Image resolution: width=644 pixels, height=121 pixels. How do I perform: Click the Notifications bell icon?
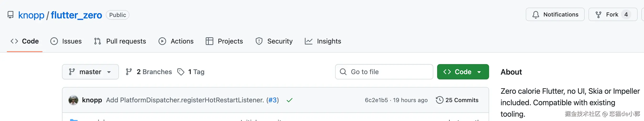point(536,15)
